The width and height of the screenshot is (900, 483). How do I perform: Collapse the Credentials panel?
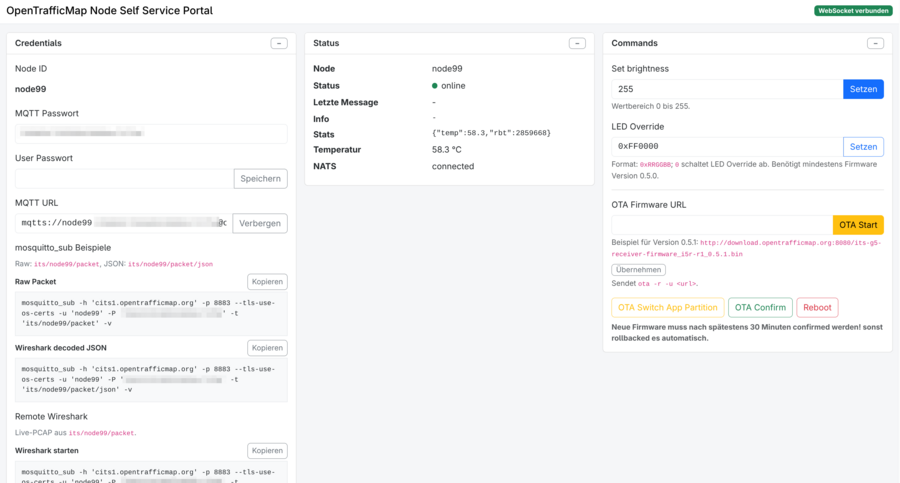tap(279, 44)
